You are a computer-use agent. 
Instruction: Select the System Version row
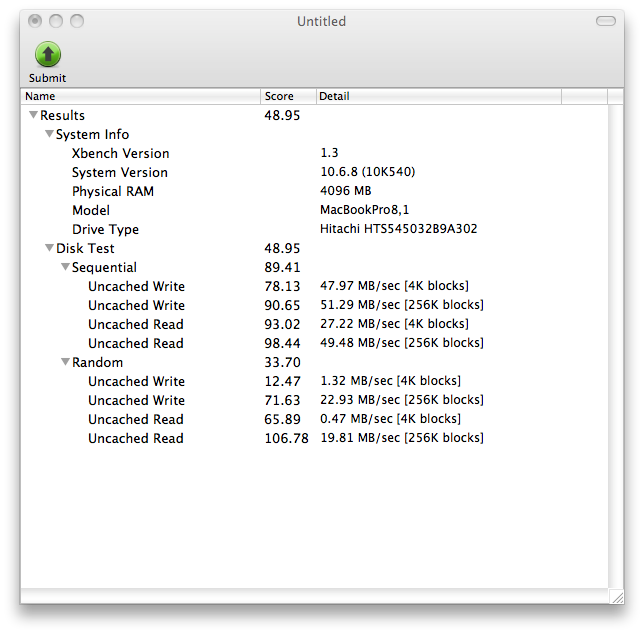coord(314,172)
